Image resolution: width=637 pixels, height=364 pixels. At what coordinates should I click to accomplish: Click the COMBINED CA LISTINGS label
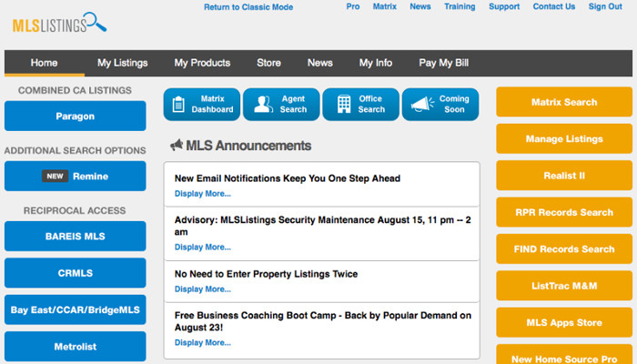coord(75,90)
